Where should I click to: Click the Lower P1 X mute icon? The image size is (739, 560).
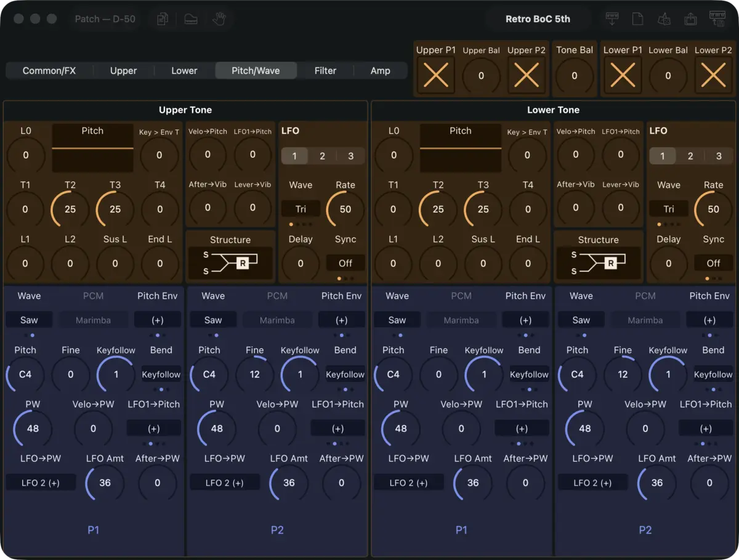tap(623, 76)
